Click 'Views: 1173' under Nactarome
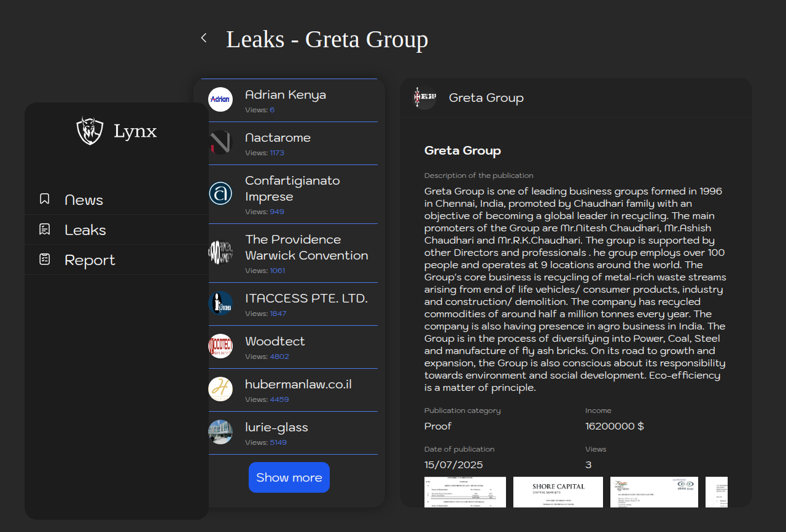 [265, 153]
